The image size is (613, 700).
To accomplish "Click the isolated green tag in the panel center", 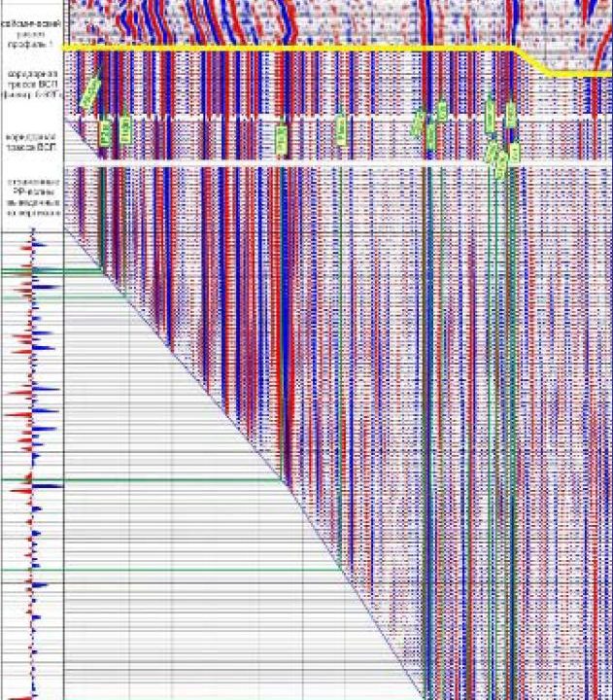I will [x=341, y=127].
